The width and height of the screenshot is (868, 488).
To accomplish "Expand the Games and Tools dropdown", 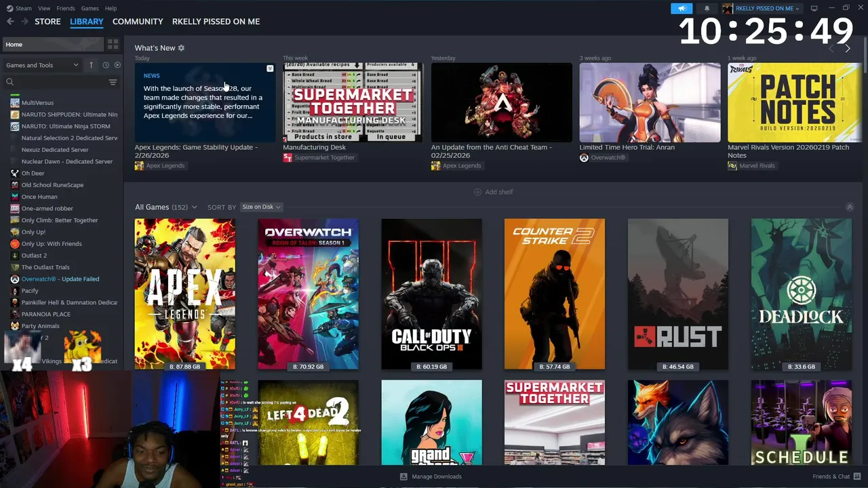I will click(x=42, y=65).
